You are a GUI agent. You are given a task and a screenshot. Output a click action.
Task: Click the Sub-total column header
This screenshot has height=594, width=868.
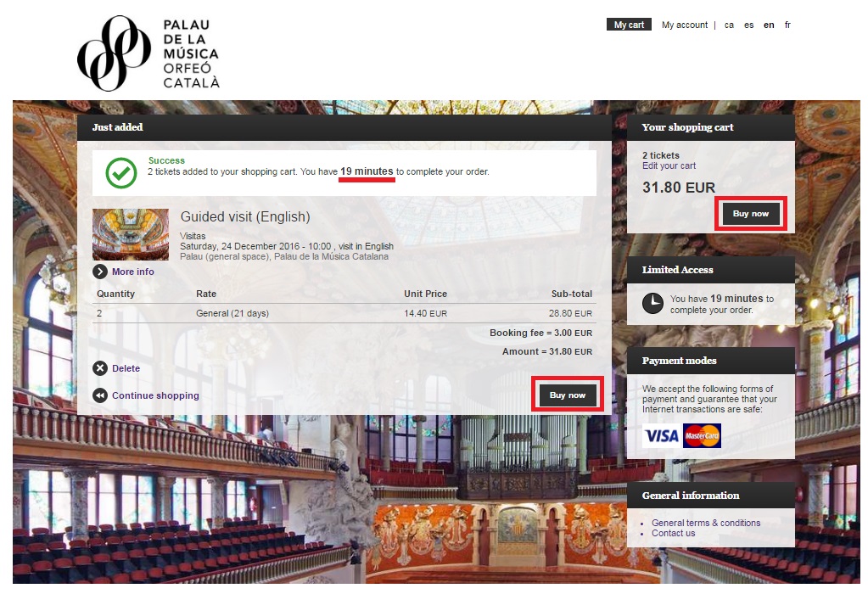[572, 294]
